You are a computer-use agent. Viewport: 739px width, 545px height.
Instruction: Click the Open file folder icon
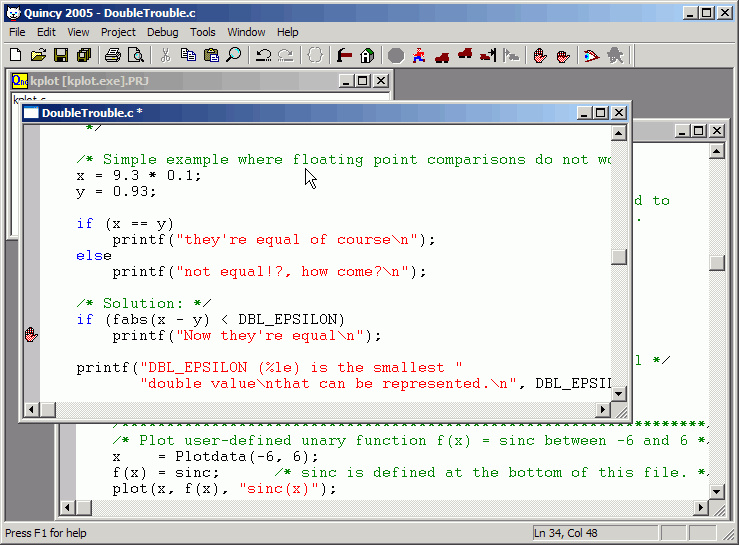click(38, 55)
